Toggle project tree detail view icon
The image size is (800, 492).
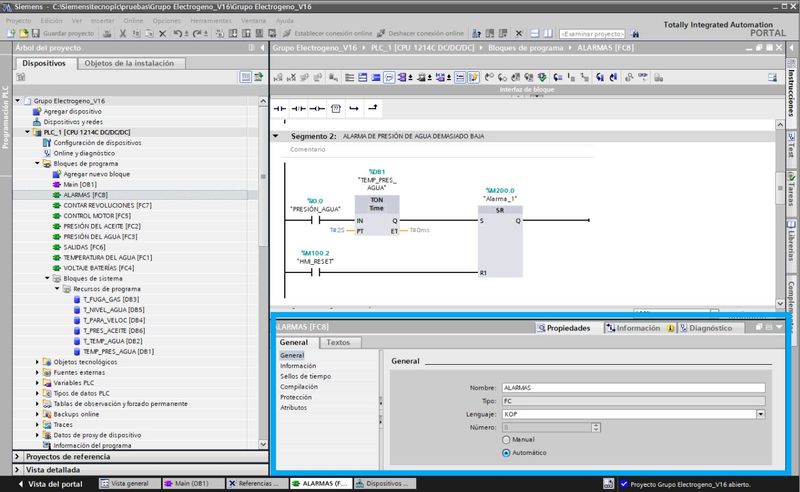tap(245, 77)
